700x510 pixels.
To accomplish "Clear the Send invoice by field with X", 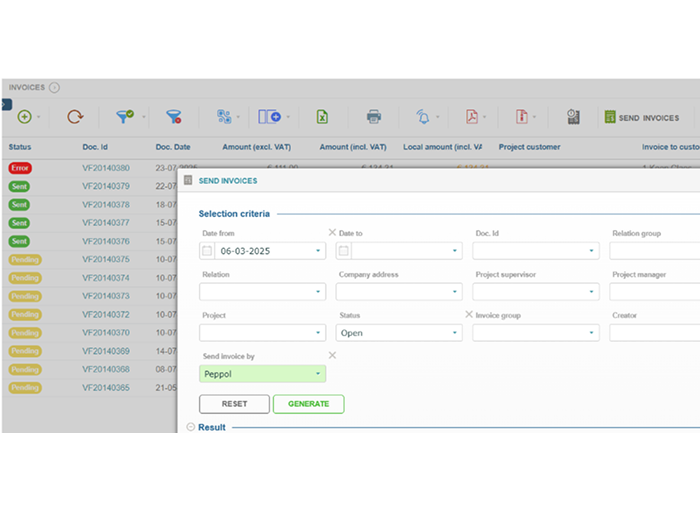I will point(332,355).
